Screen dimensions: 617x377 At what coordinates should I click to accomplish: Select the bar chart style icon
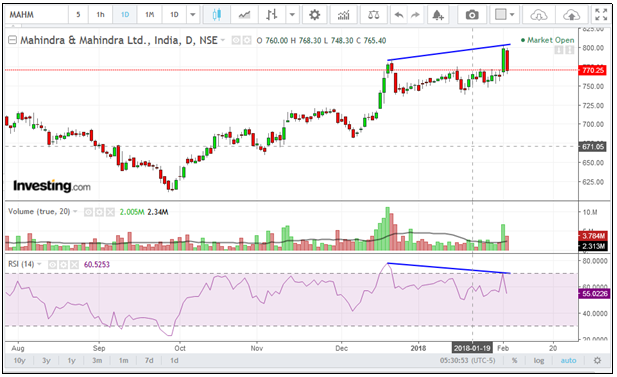tap(272, 15)
